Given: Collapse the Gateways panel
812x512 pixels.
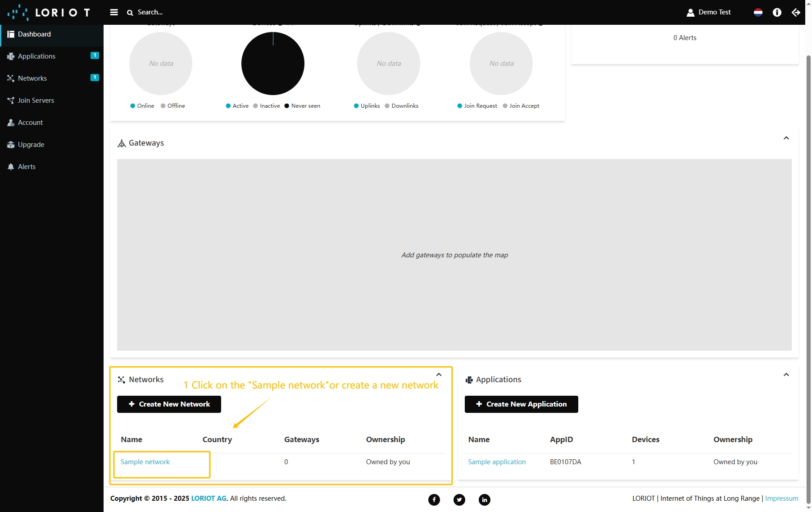Looking at the screenshot, I should point(786,138).
